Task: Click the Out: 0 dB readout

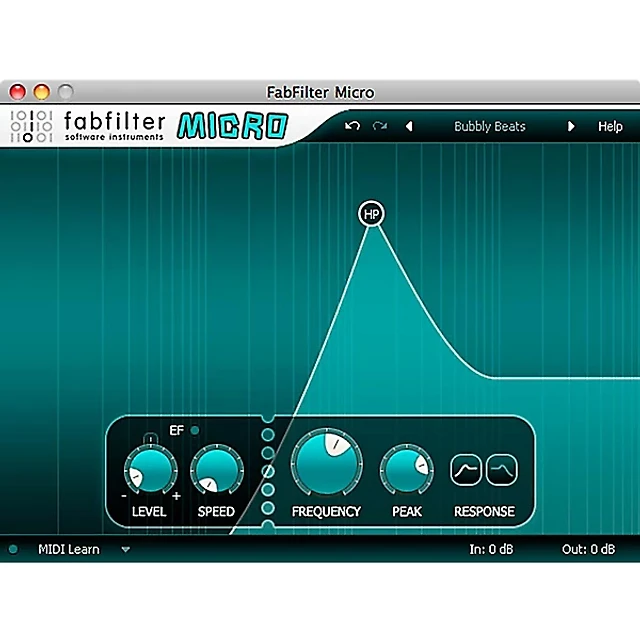Action: (588, 549)
